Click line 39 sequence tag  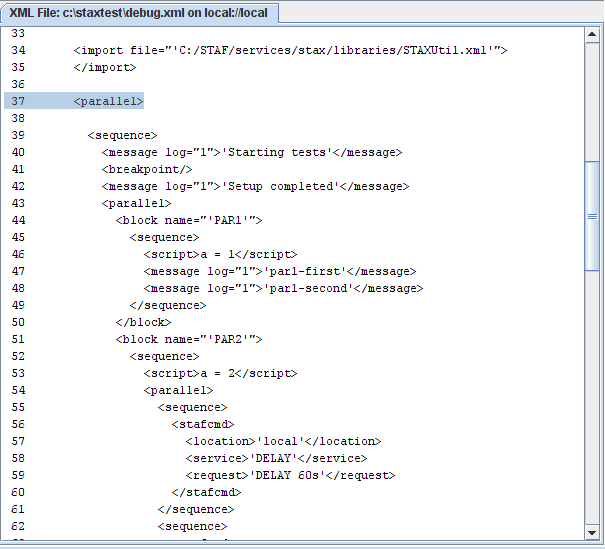coord(122,135)
